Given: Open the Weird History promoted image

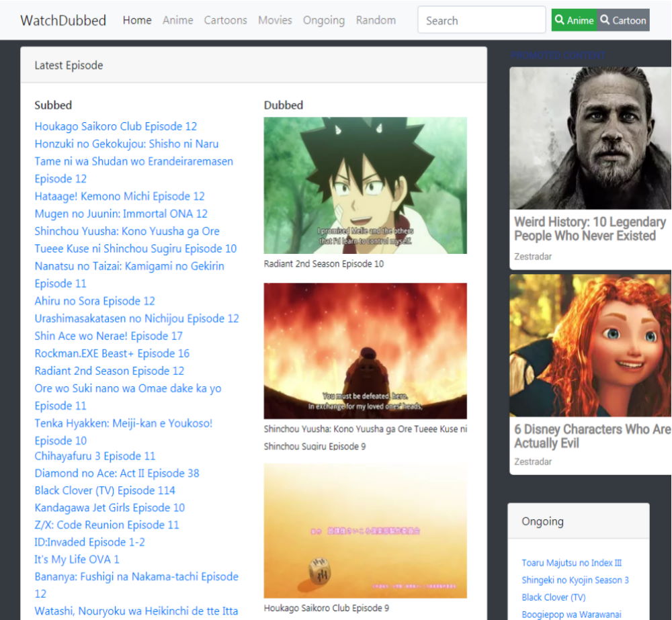Looking at the screenshot, I should (590, 138).
